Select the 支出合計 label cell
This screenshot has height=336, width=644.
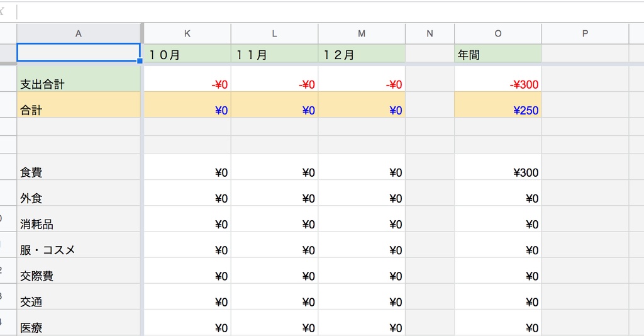pos(79,79)
